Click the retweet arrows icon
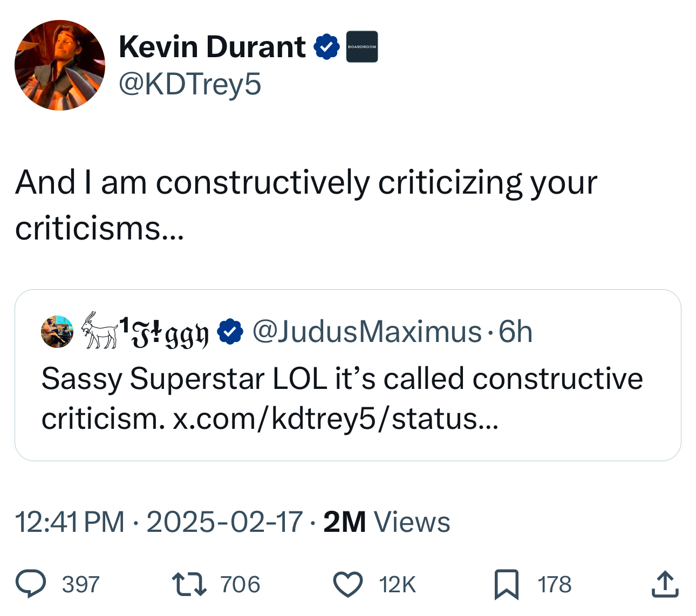 pyautogui.click(x=189, y=585)
